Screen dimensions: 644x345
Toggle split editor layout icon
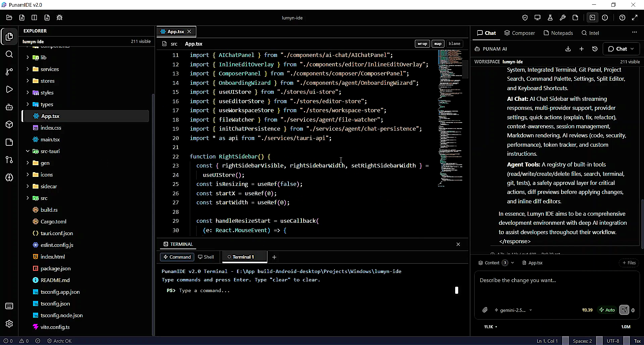(x=34, y=18)
